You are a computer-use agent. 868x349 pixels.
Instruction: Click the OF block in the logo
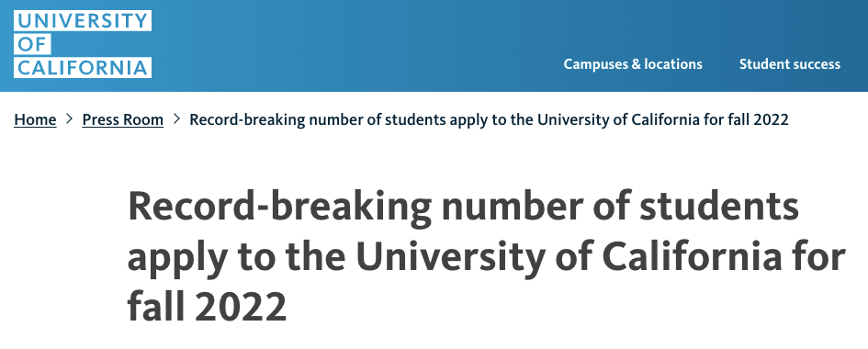pyautogui.click(x=32, y=44)
